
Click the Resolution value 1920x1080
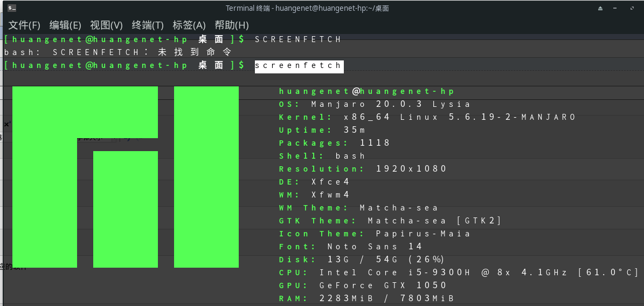(411, 169)
